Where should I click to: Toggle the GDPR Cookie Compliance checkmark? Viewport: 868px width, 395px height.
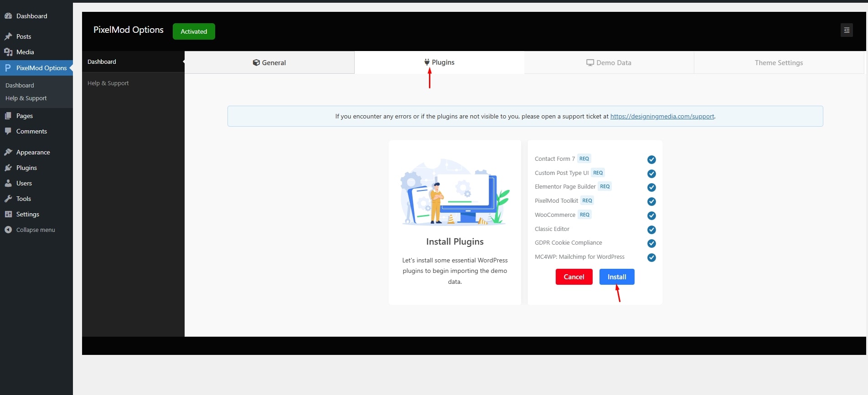[x=651, y=243]
